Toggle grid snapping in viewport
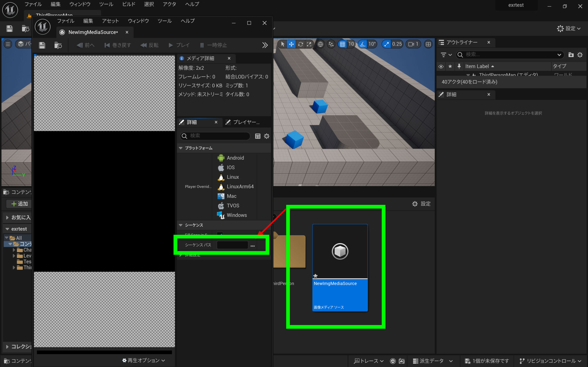The height and width of the screenshot is (367, 588). (342, 44)
